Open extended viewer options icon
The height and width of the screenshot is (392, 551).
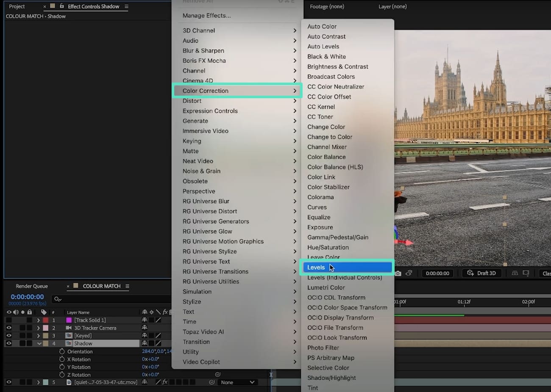[526, 273]
